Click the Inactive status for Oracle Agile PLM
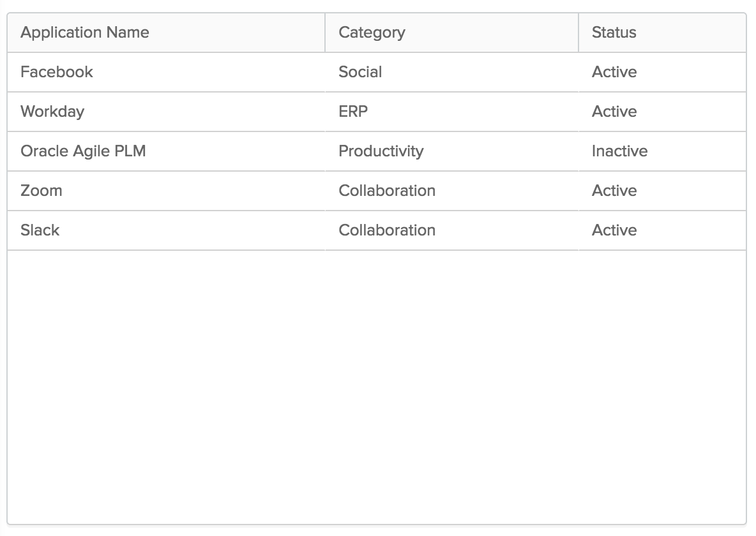 pyautogui.click(x=619, y=151)
